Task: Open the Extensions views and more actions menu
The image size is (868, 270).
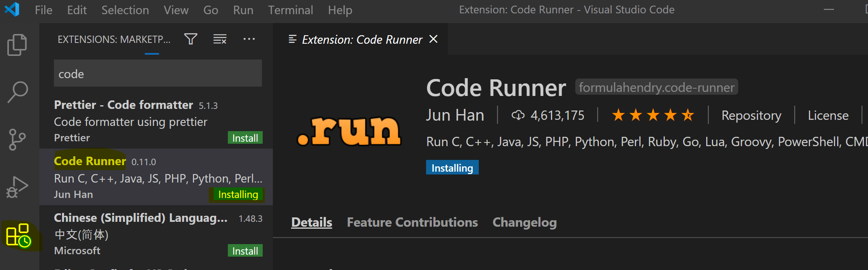Action: [x=249, y=39]
